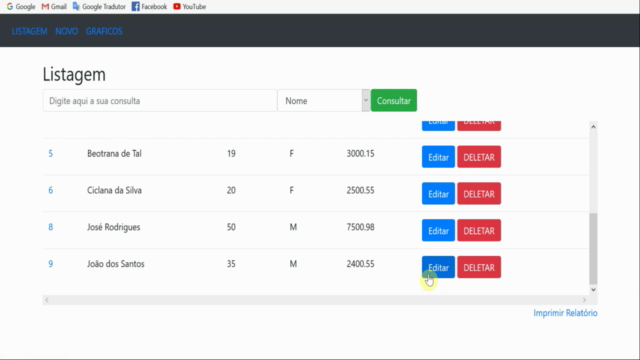
Task: Select the salary value 2500.55
Action: tap(360, 190)
